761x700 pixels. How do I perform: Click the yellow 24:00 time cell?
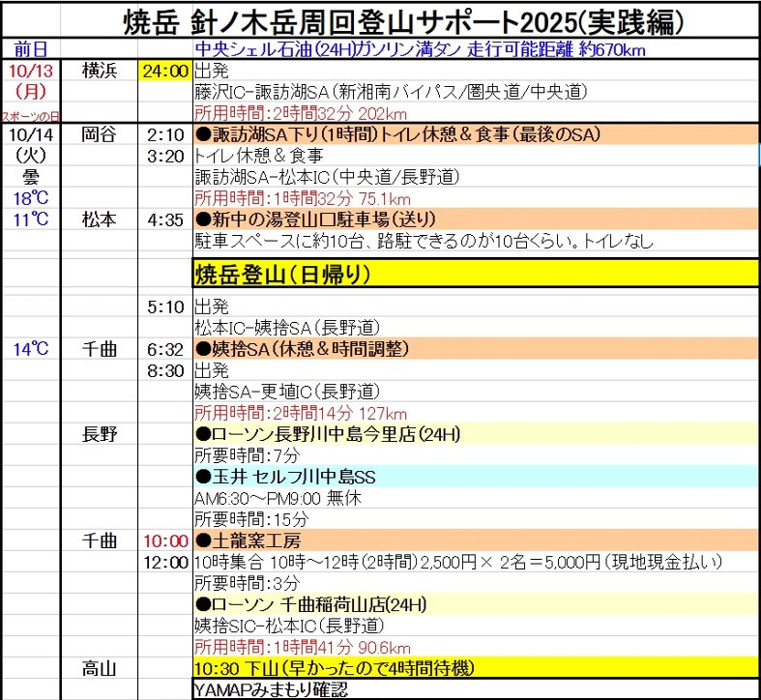pyautogui.click(x=164, y=71)
